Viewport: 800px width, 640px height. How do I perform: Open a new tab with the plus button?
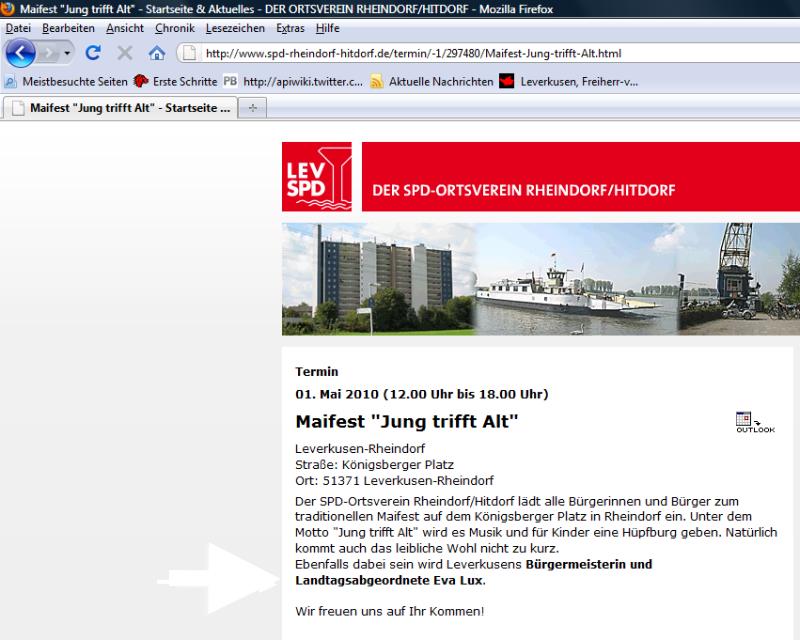253,108
